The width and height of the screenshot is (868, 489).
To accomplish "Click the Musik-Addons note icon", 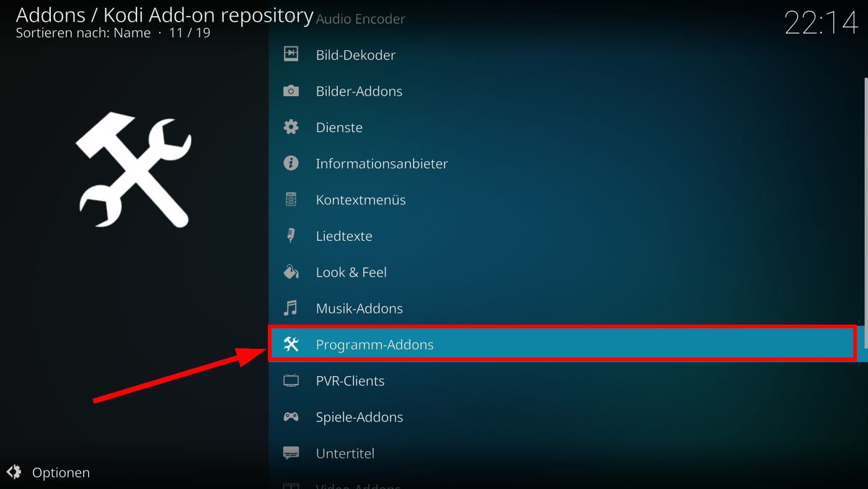I will (x=290, y=308).
